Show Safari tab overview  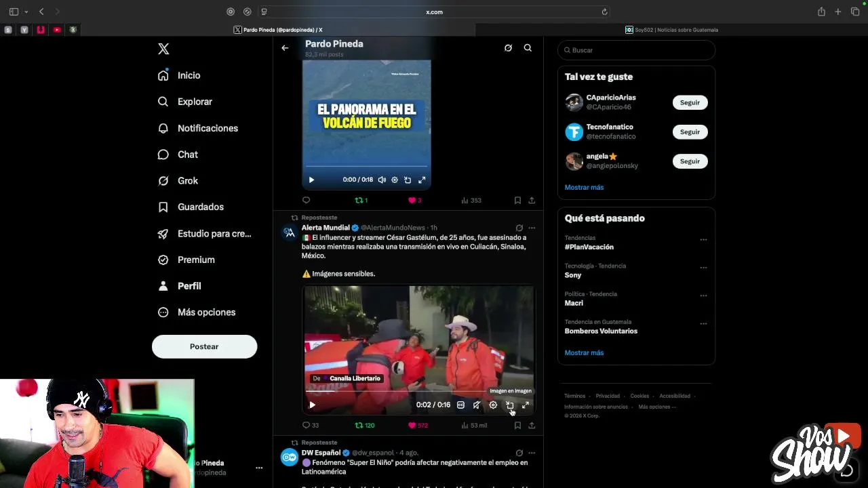point(855,12)
